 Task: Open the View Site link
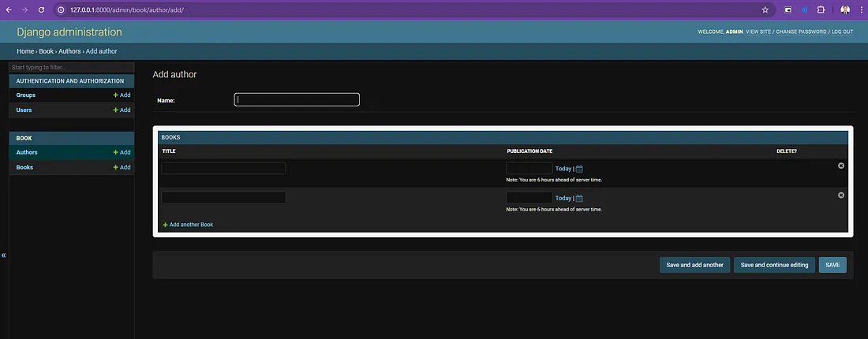(758, 32)
